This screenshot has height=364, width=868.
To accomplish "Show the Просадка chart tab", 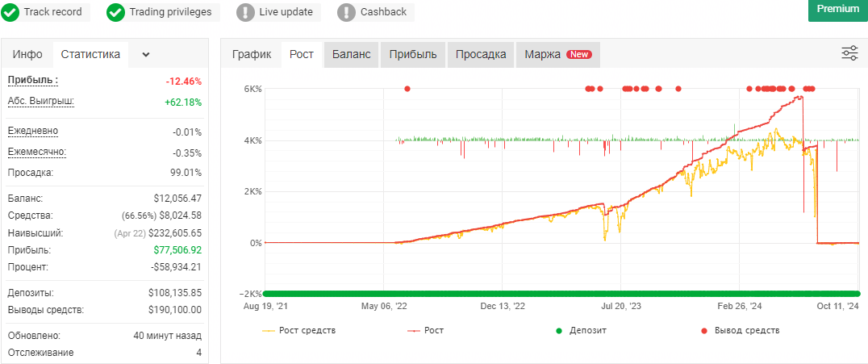I will pyautogui.click(x=481, y=54).
